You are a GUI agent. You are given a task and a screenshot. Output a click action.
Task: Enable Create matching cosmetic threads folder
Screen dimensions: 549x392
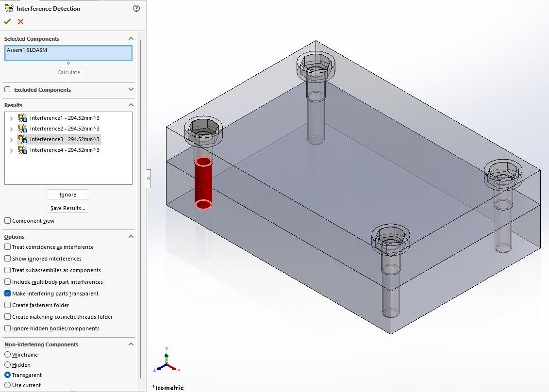tap(7, 316)
